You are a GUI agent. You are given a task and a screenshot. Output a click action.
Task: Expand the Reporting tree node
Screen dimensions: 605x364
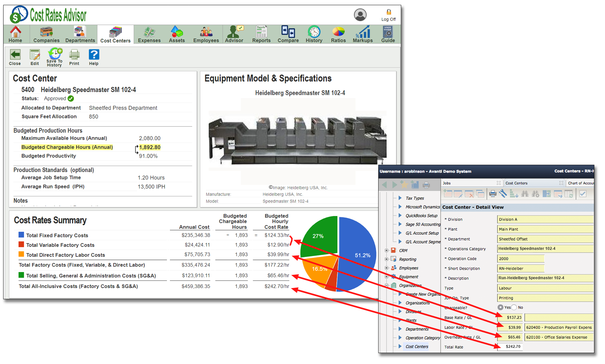pos(386,259)
